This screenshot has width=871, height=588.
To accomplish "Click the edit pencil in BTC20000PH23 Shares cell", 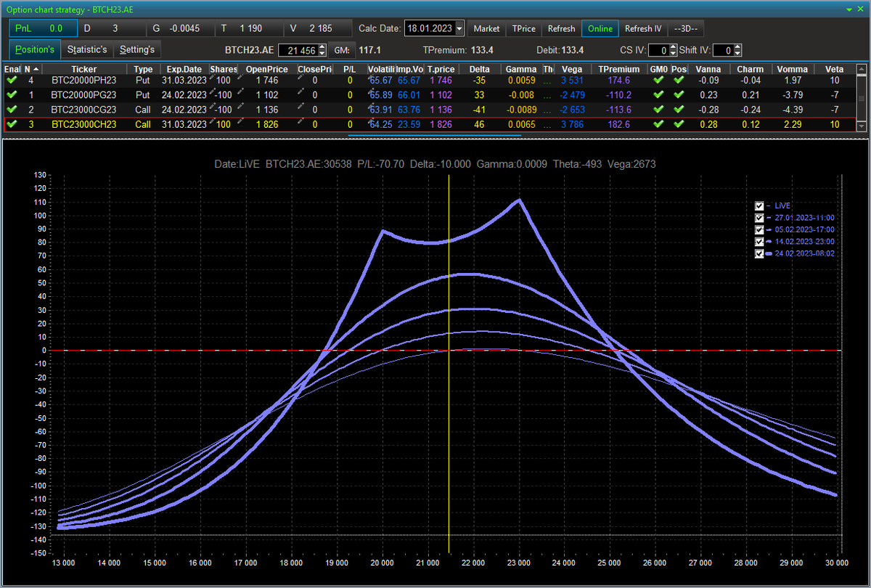I will coord(213,76).
